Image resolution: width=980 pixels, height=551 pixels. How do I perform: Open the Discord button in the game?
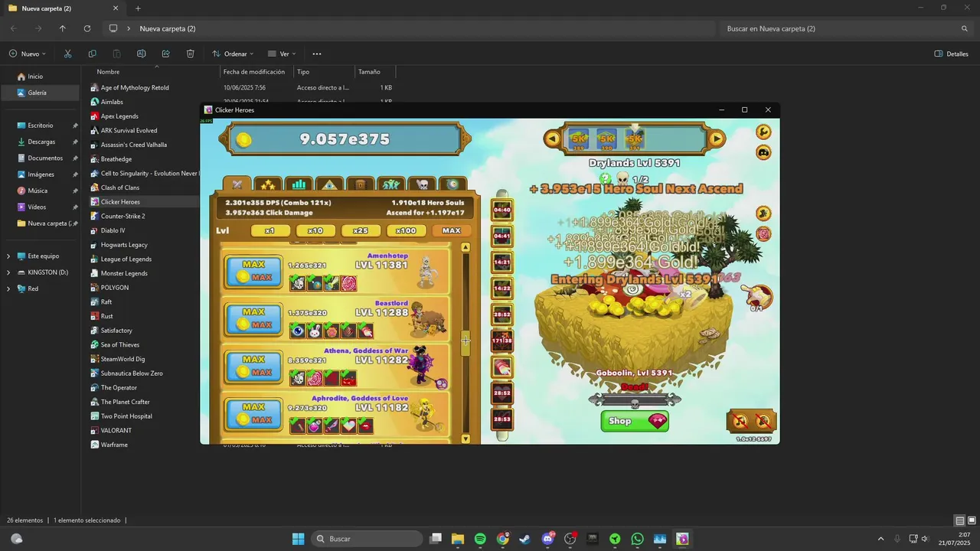(x=763, y=152)
